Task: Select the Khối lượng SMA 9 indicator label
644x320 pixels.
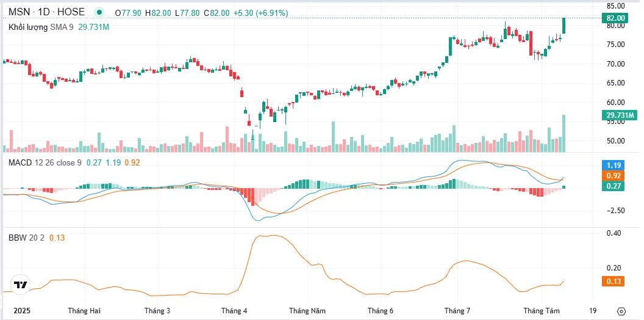Action: [41, 27]
